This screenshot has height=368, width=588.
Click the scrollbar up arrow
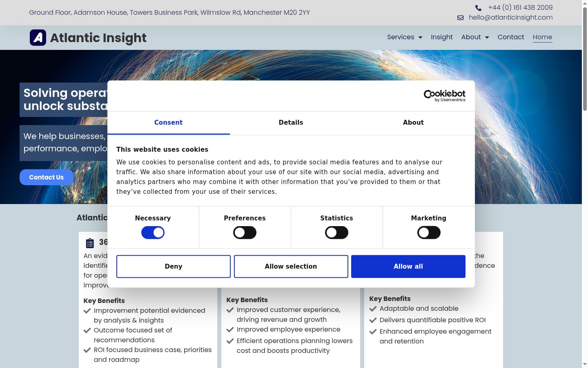pyautogui.click(x=585, y=3)
